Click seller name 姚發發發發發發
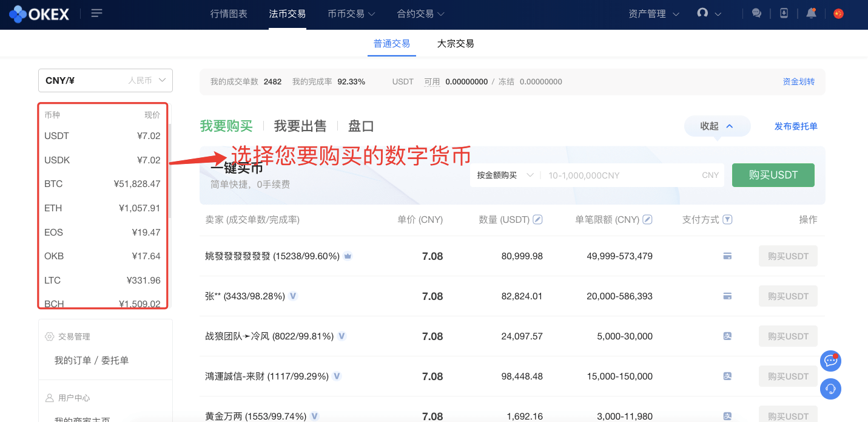 click(x=238, y=256)
